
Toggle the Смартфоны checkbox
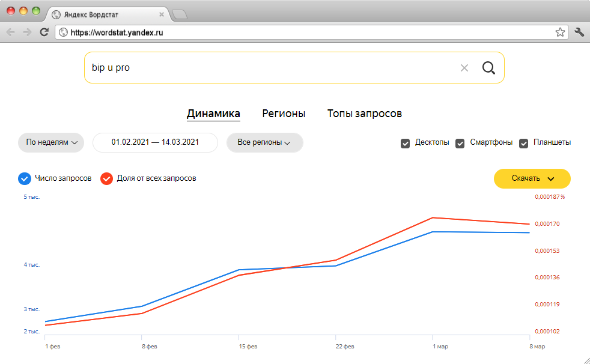(460, 143)
